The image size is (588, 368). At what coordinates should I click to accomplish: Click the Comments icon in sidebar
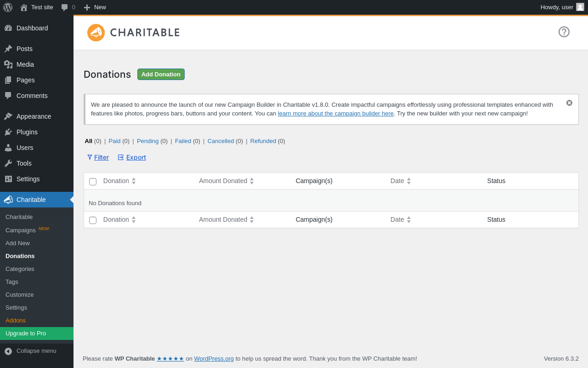8,96
